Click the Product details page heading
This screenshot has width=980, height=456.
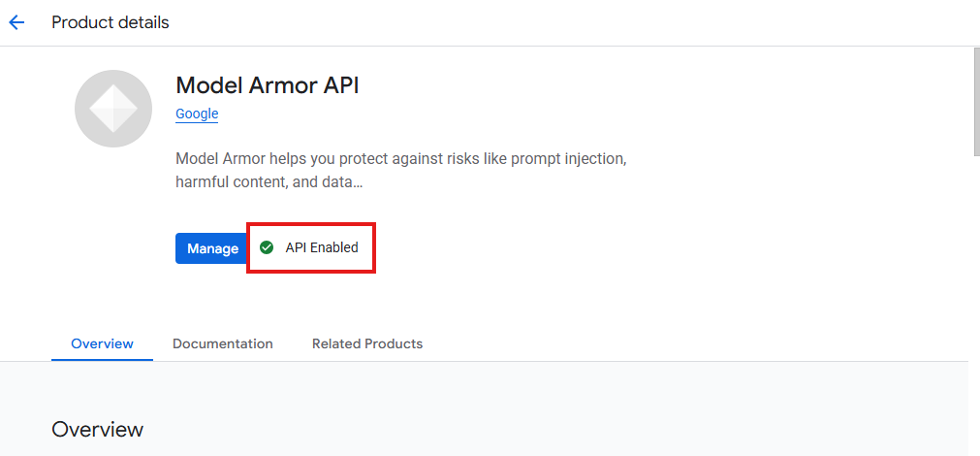[111, 22]
